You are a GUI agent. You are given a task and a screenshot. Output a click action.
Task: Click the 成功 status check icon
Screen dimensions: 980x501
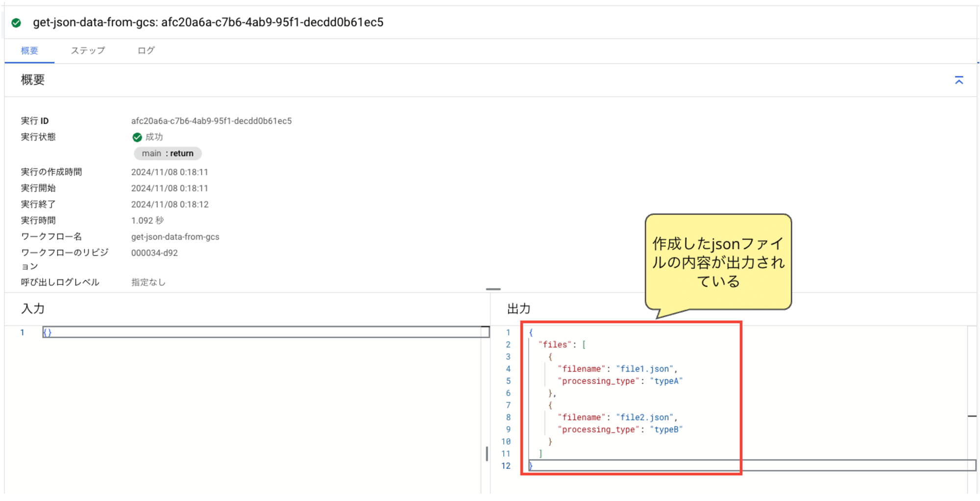(x=137, y=137)
